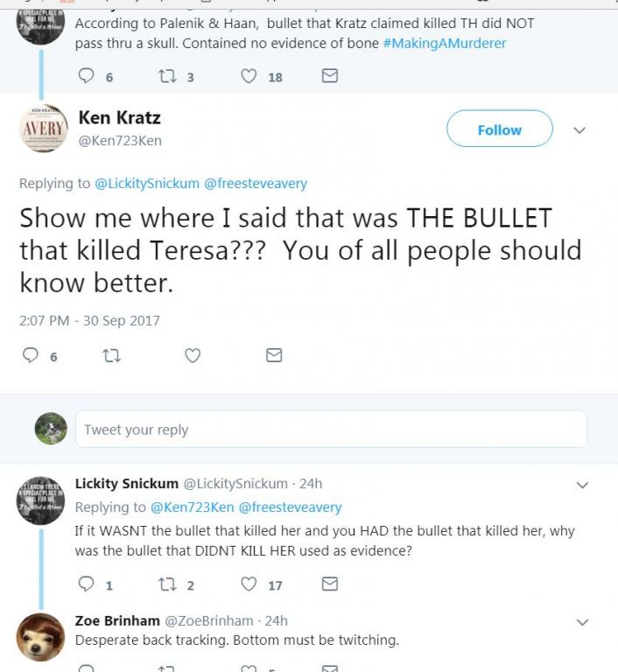Open the #MakingAMurderer hashtag
This screenshot has width=618, height=672.
(x=445, y=43)
